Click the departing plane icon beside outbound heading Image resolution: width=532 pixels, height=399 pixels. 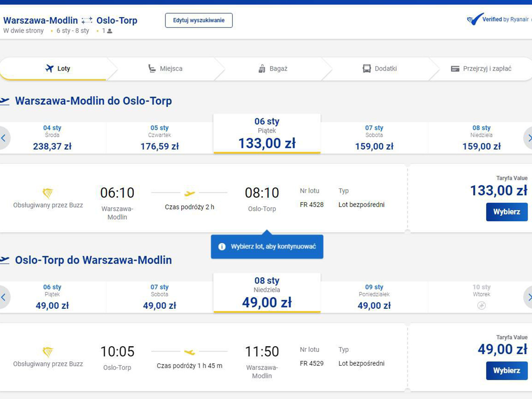pyautogui.click(x=5, y=101)
